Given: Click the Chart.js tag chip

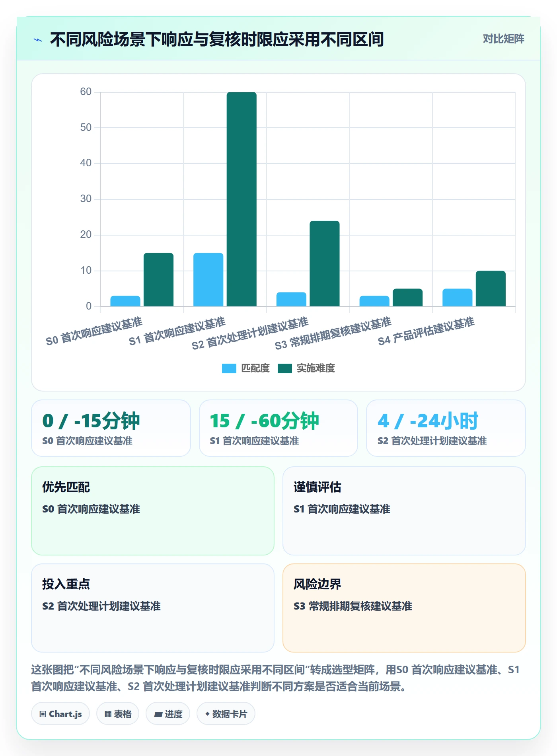Looking at the screenshot, I should click(60, 714).
